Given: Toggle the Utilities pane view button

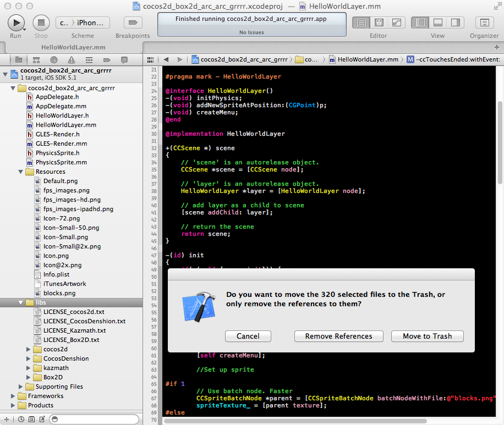Looking at the screenshot, I should point(456,23).
